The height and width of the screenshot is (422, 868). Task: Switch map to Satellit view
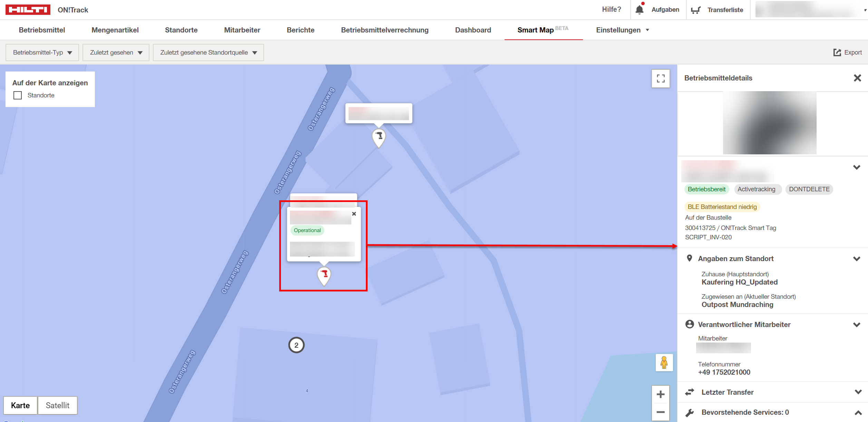point(58,405)
